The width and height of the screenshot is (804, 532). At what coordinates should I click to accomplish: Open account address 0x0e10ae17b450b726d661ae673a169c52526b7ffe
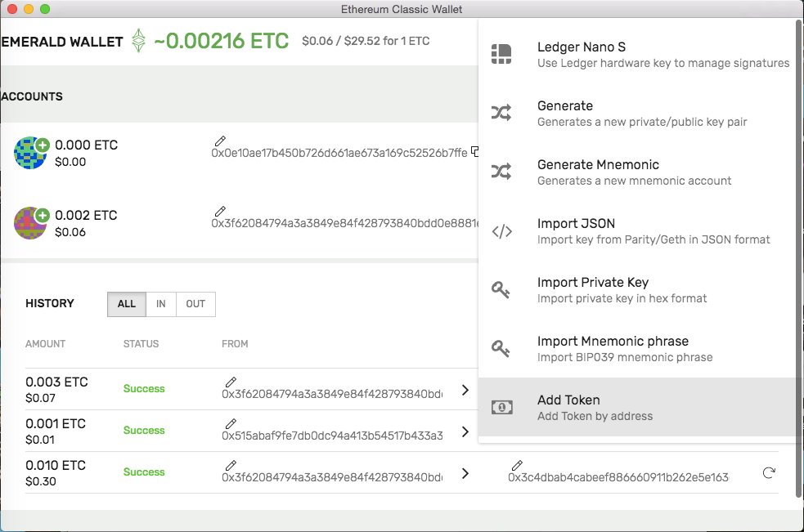coord(339,153)
